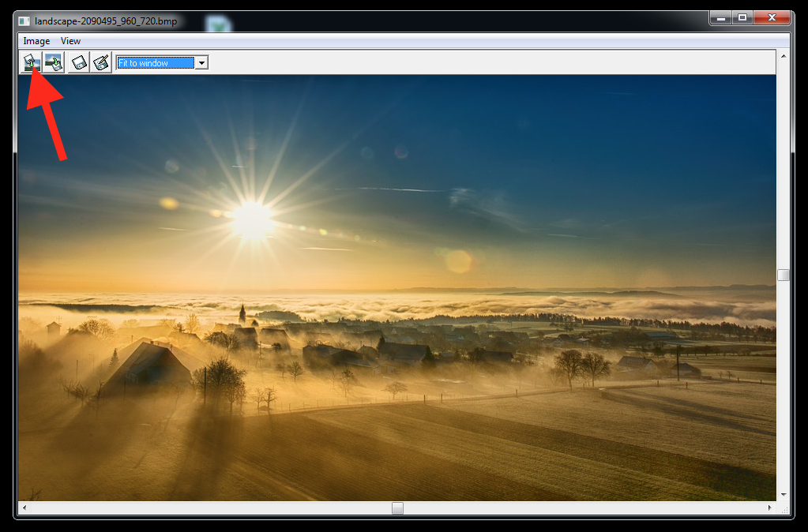The image size is (808, 532).
Task: Maximize the image viewer window
Action: (x=742, y=18)
